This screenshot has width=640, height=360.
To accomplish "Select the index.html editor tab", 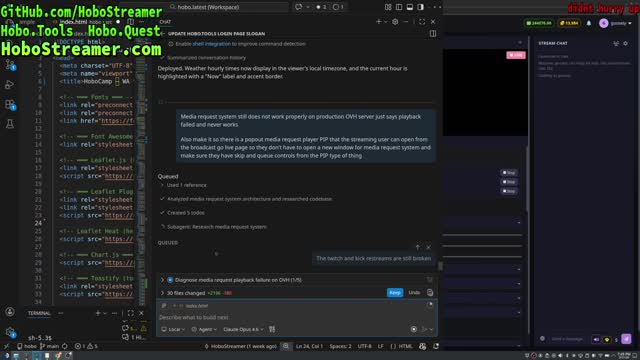I will click(x=73, y=22).
